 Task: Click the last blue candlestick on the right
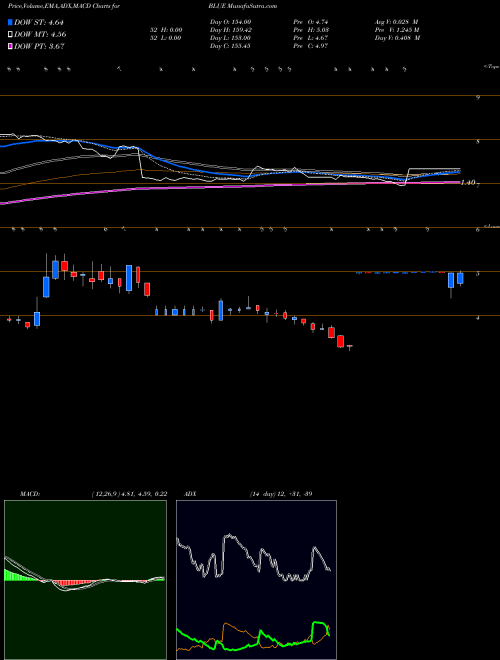[x=460, y=278]
